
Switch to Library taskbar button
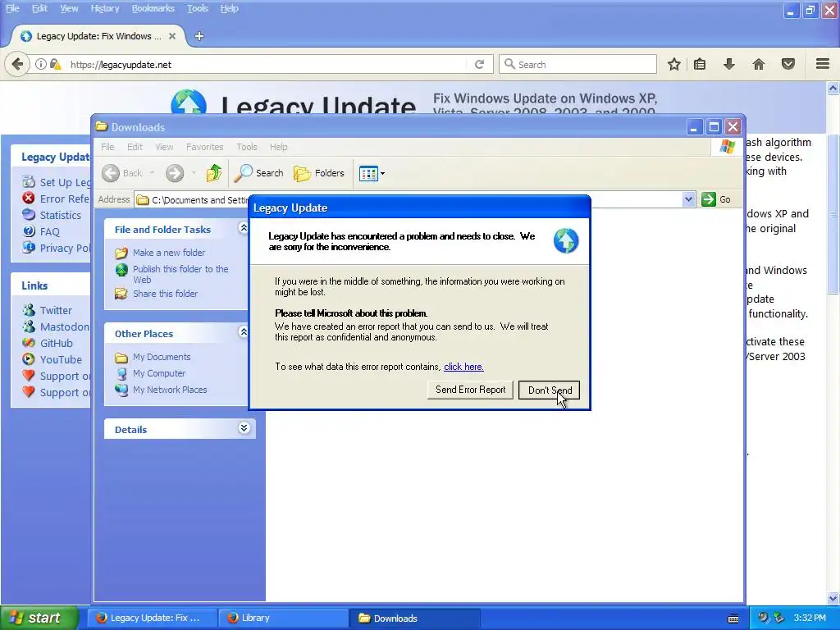click(x=282, y=618)
